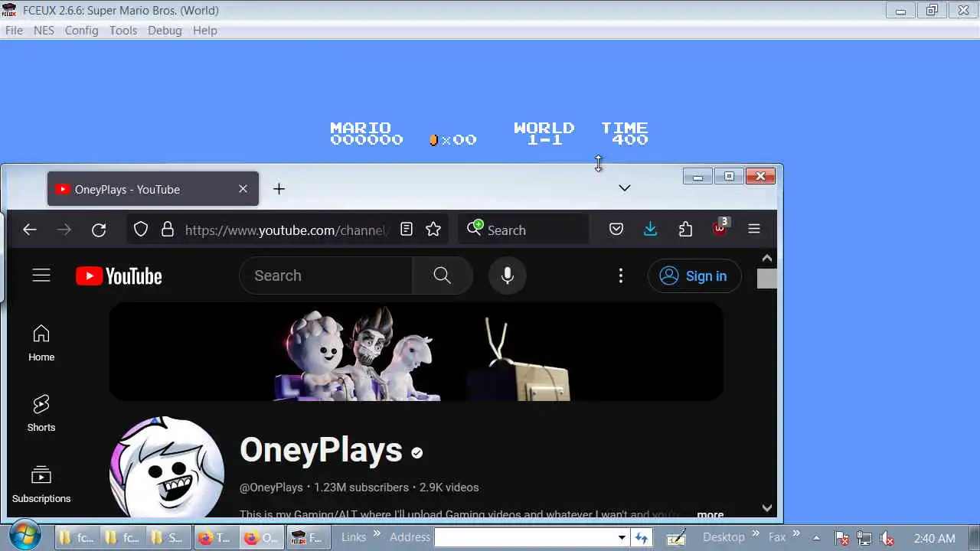Open a new Firefox tab
Viewport: 980px width, 551px height.
[x=279, y=189]
